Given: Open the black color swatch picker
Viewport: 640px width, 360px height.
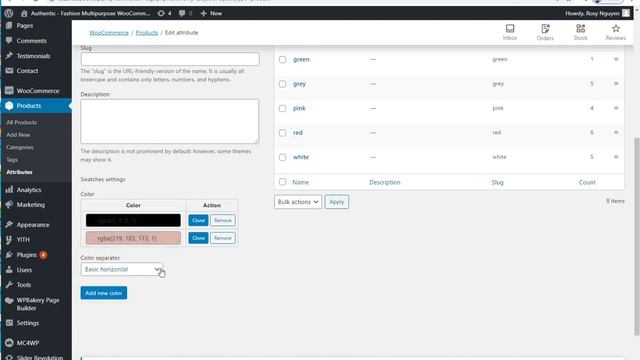Looking at the screenshot, I should coord(133,220).
